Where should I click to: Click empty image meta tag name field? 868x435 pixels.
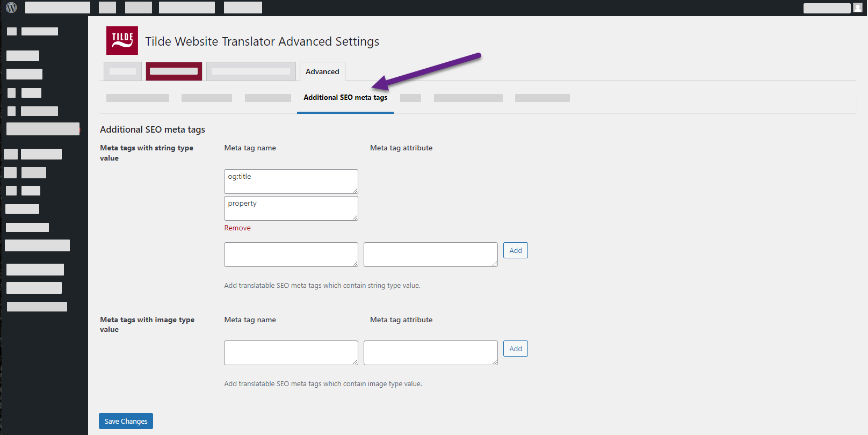click(291, 353)
